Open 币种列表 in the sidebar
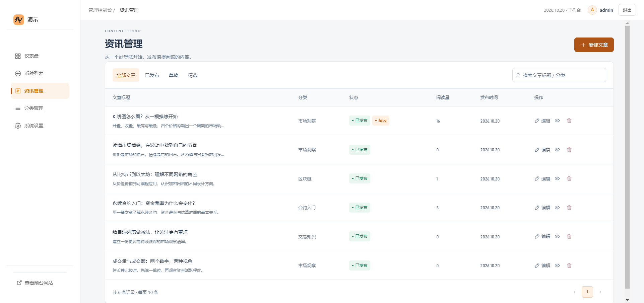 pyautogui.click(x=40, y=73)
